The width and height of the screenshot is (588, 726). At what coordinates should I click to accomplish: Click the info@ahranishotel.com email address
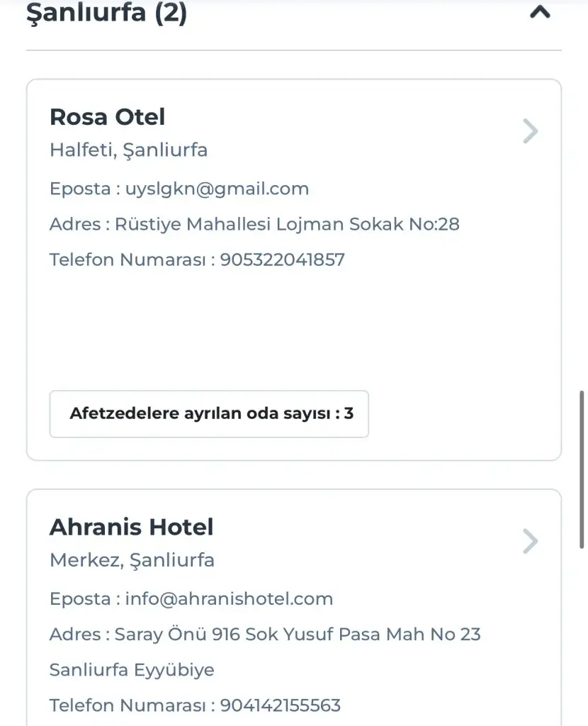[x=229, y=598]
